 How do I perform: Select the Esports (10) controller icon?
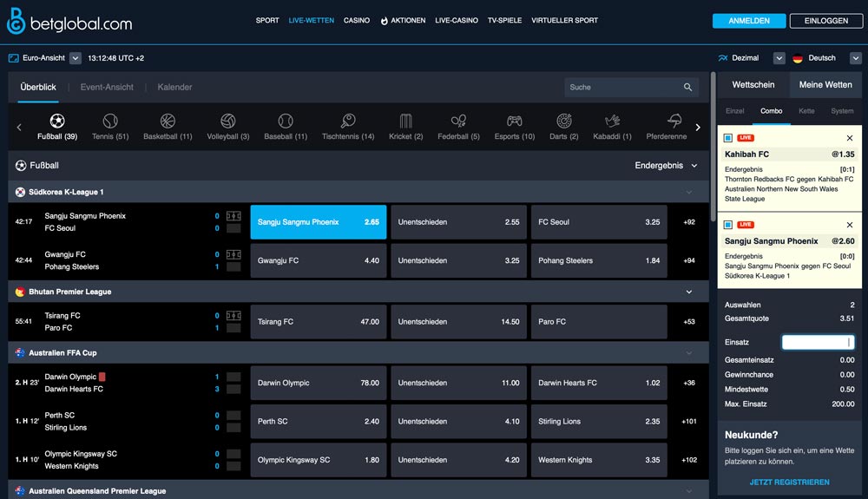[514, 121]
